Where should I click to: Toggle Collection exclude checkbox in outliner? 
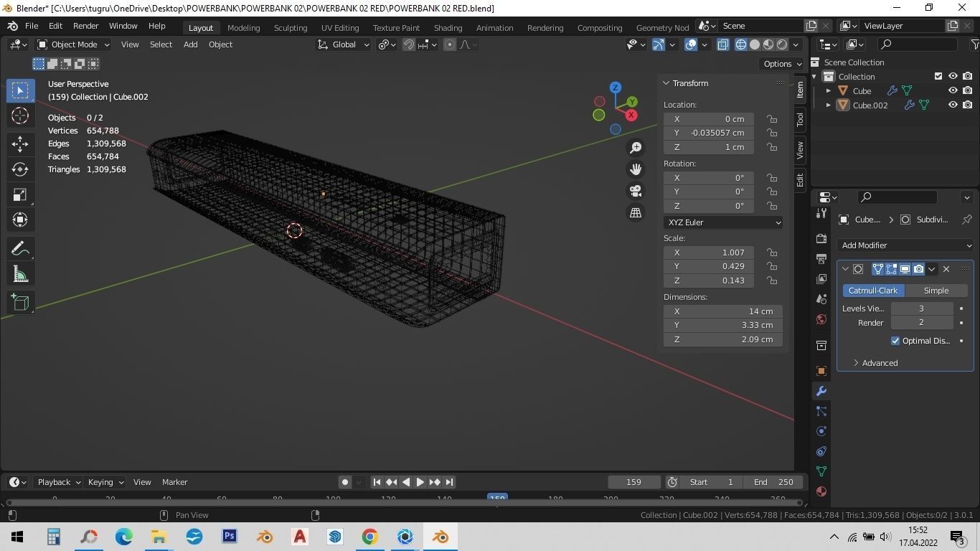(x=938, y=76)
